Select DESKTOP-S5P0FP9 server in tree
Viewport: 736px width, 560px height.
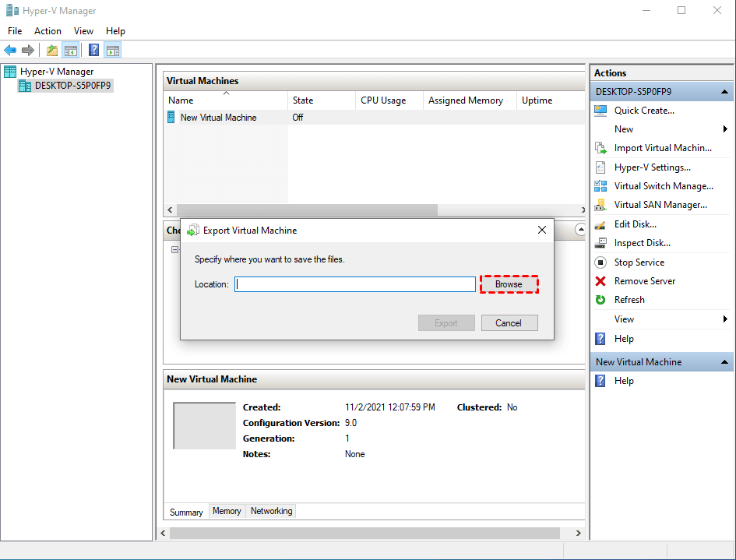[x=65, y=86]
